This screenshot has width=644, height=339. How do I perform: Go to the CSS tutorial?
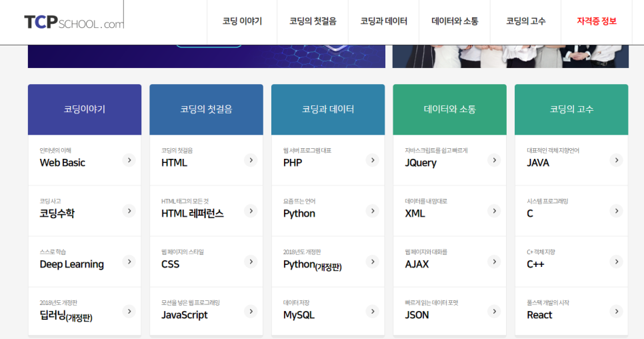(x=171, y=264)
